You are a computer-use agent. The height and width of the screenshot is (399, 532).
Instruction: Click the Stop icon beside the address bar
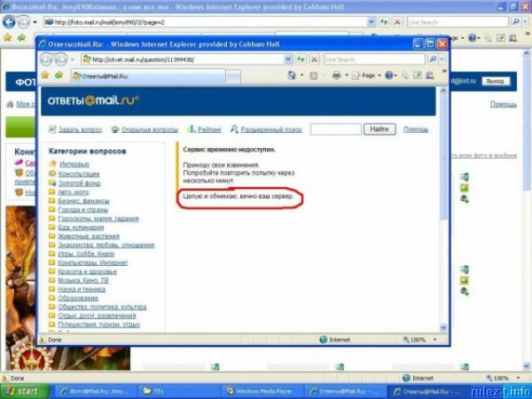coord(314,59)
